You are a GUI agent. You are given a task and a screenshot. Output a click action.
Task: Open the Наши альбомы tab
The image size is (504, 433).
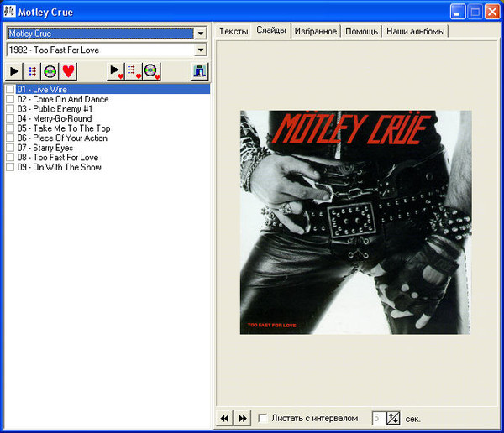coord(415,32)
